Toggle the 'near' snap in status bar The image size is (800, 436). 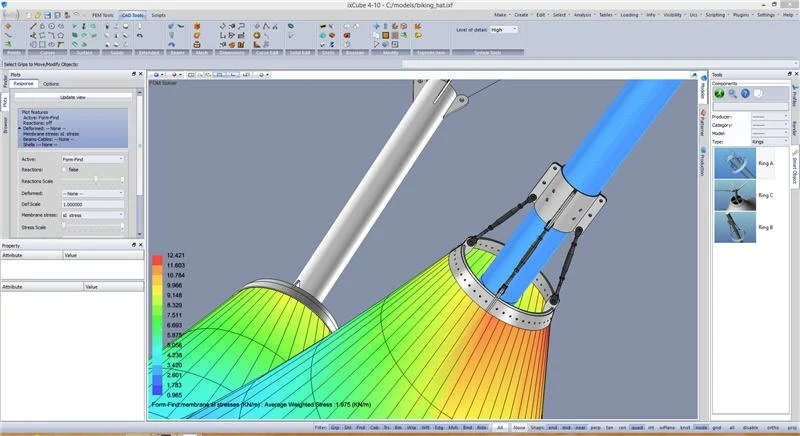tap(581, 427)
